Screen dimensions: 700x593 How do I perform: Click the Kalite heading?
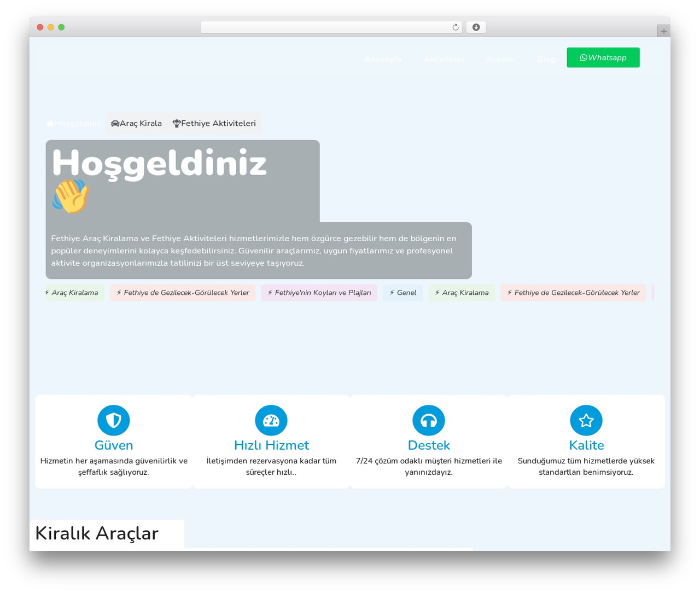tap(586, 445)
